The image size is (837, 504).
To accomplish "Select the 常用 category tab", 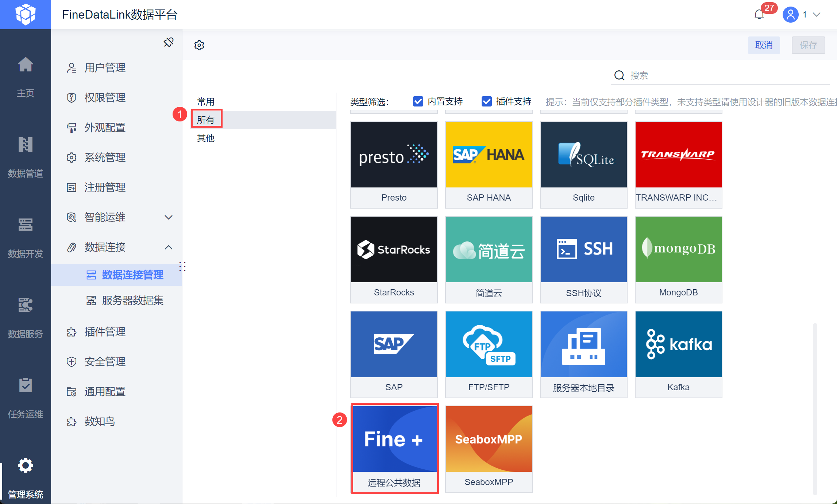I will pos(206,102).
